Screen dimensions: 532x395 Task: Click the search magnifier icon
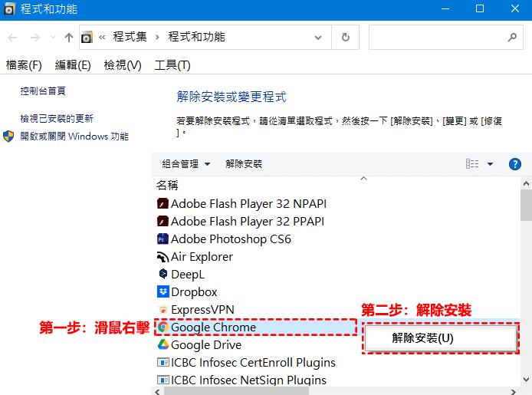(512, 38)
